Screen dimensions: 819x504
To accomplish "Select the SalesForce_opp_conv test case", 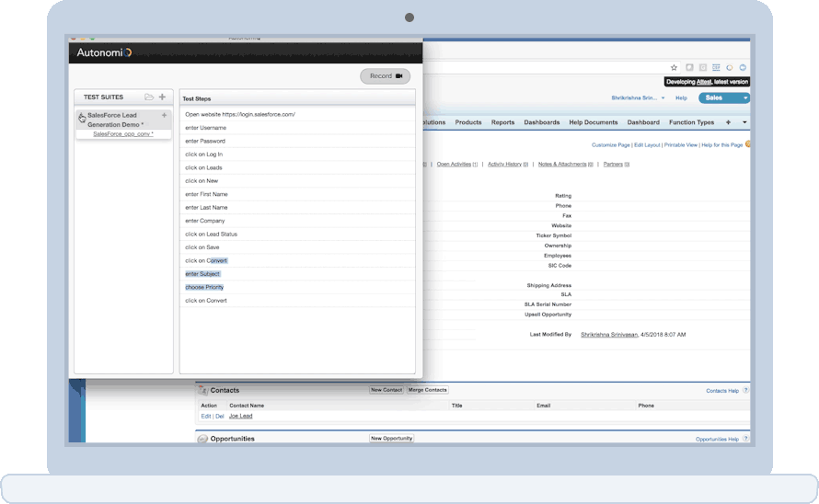I will click(123, 134).
